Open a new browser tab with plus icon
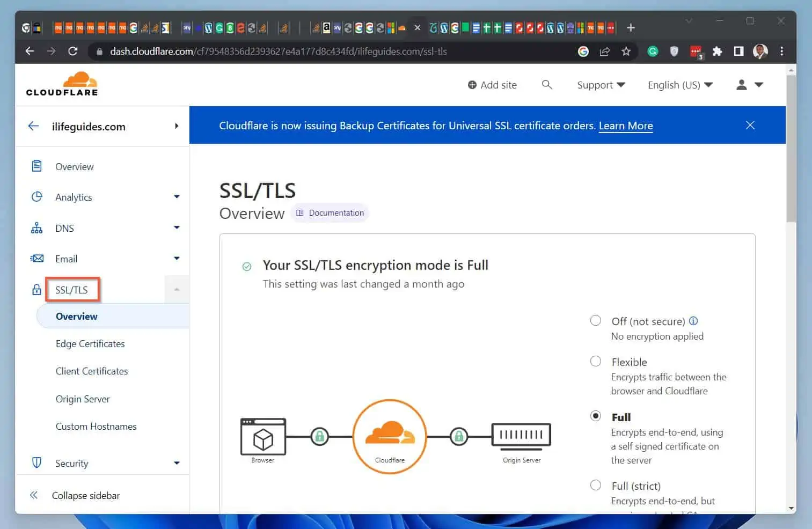This screenshot has height=529, width=812. pos(631,27)
